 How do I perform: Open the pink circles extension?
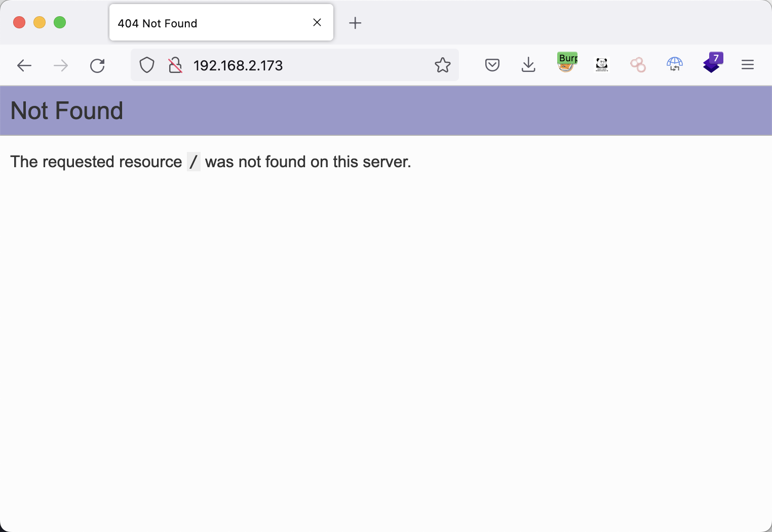click(638, 65)
